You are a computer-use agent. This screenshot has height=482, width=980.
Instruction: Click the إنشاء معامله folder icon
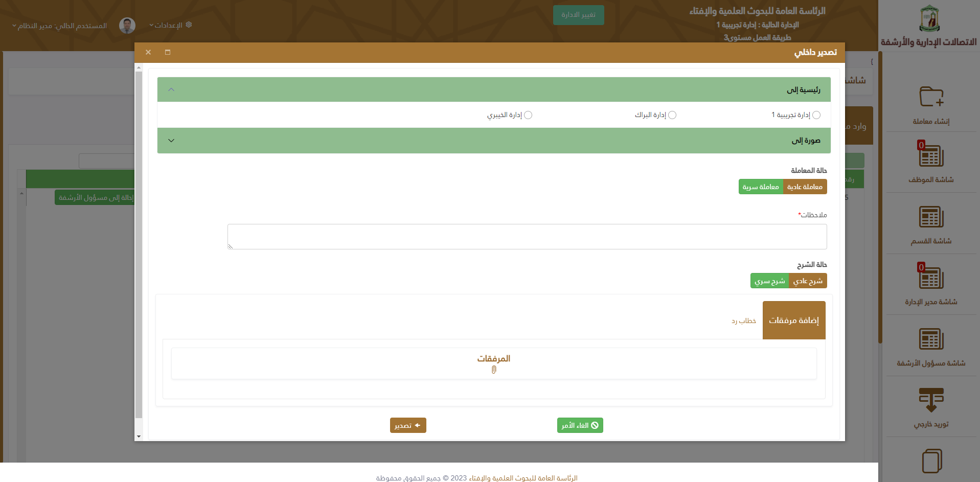tap(931, 97)
